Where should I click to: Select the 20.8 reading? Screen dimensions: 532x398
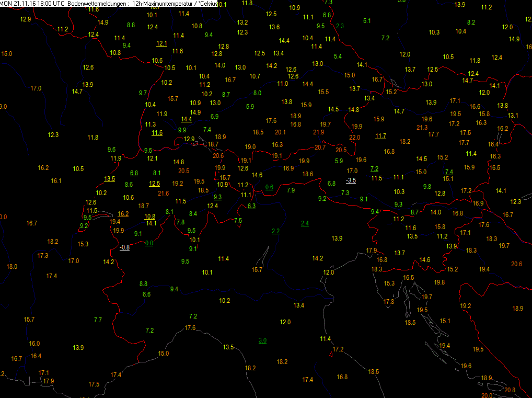click(510, 390)
